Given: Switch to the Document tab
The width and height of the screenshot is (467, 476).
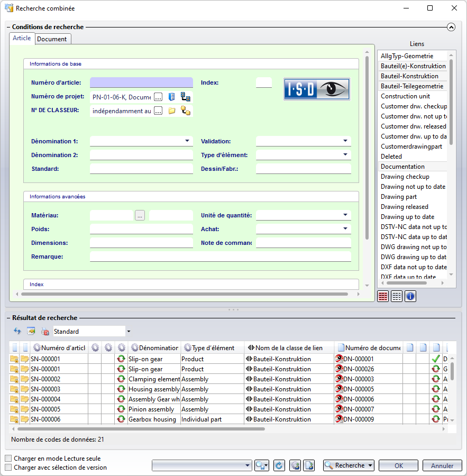Looking at the screenshot, I should pos(52,39).
